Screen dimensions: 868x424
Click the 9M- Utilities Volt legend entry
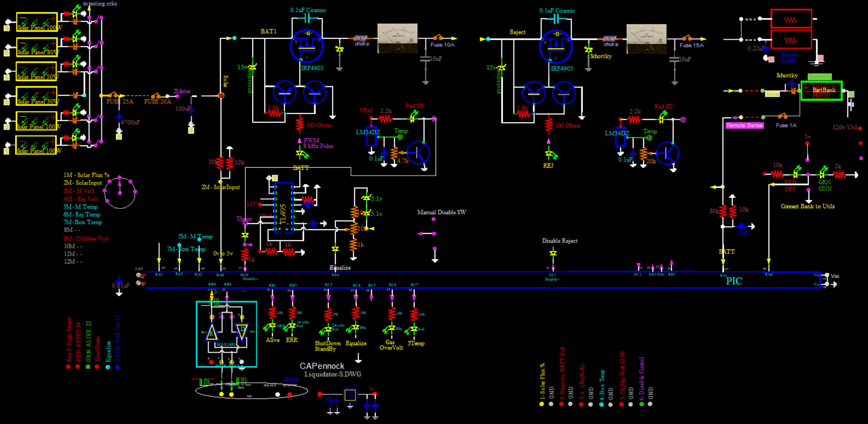[x=86, y=238]
